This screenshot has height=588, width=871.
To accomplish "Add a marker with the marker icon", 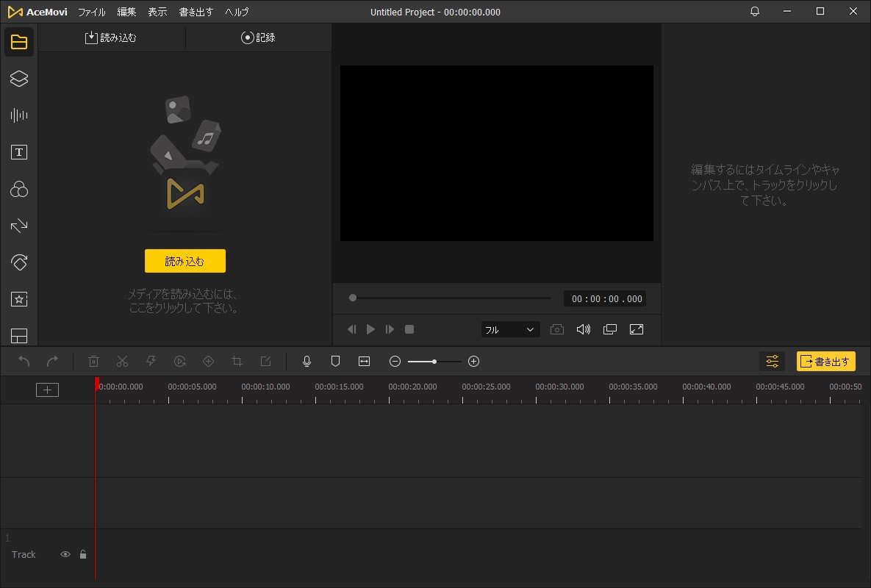I will tap(335, 361).
